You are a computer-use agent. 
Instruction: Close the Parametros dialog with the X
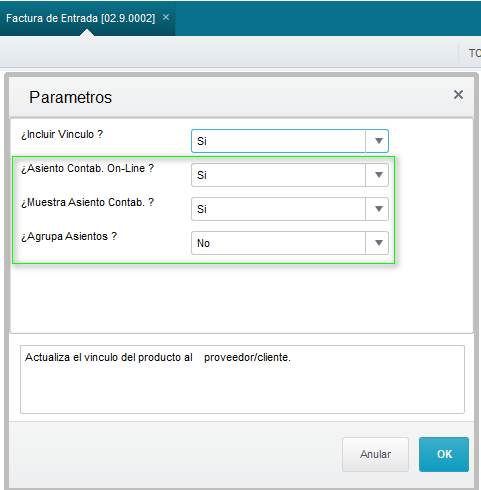point(458,95)
